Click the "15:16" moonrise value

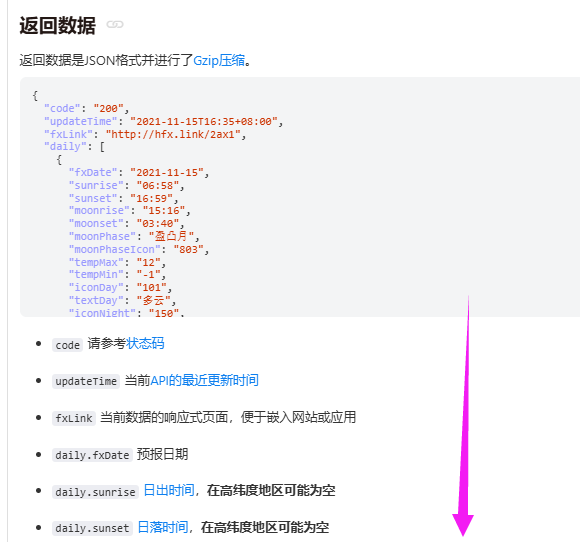click(x=164, y=211)
